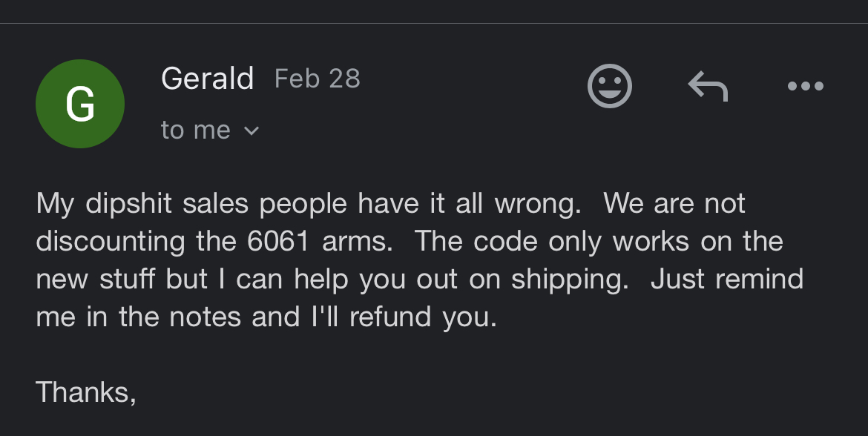
Task: Expand recipient details with the chevron
Action: tap(251, 131)
